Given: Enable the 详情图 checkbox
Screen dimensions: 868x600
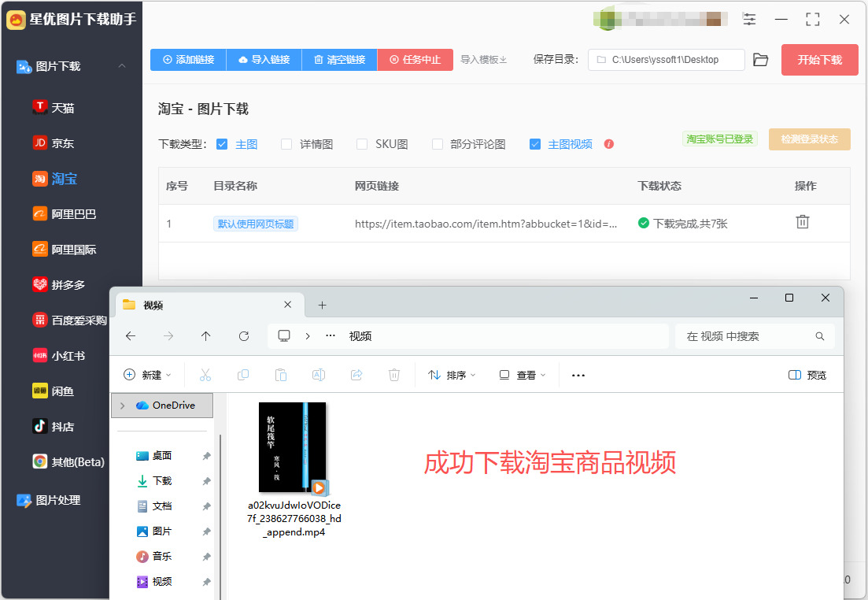Looking at the screenshot, I should click(x=286, y=144).
